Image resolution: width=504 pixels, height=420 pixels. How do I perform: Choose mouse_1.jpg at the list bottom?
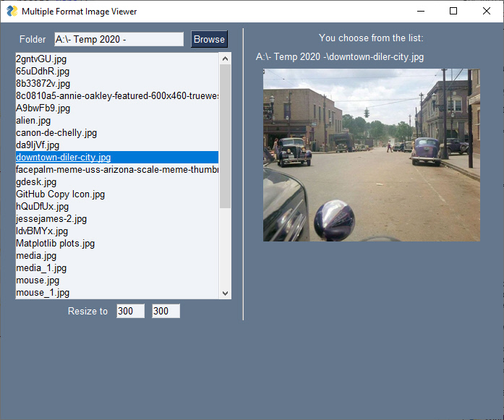[43, 292]
